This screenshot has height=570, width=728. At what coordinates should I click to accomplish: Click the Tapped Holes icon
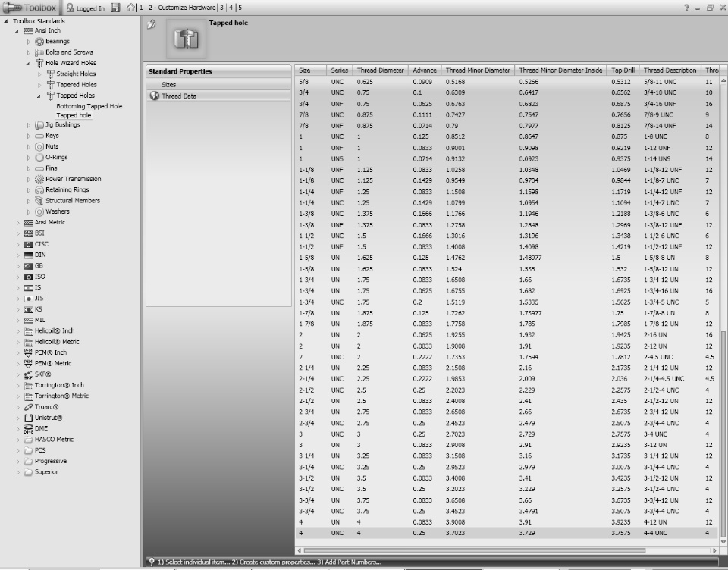[x=51, y=96]
